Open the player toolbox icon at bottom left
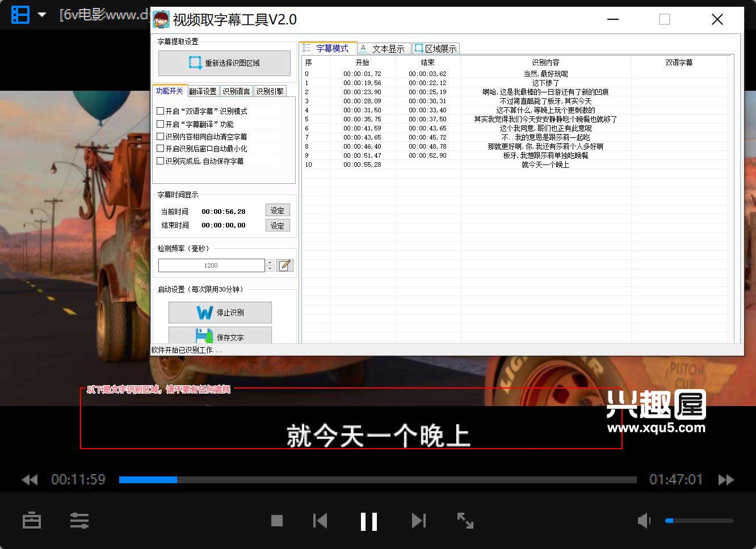Image resolution: width=756 pixels, height=549 pixels. 32,520
